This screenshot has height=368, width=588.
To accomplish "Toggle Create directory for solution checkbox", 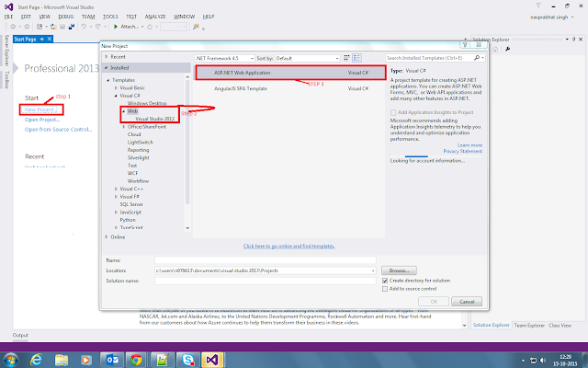I will tap(385, 281).
